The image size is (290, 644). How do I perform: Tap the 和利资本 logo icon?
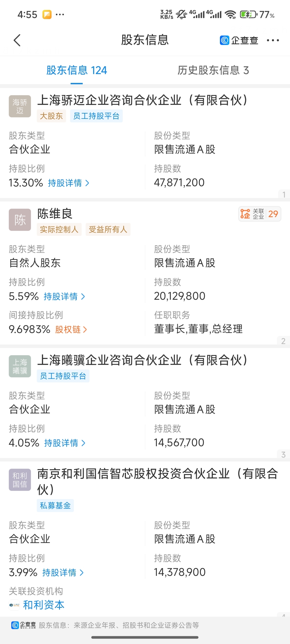point(14,605)
